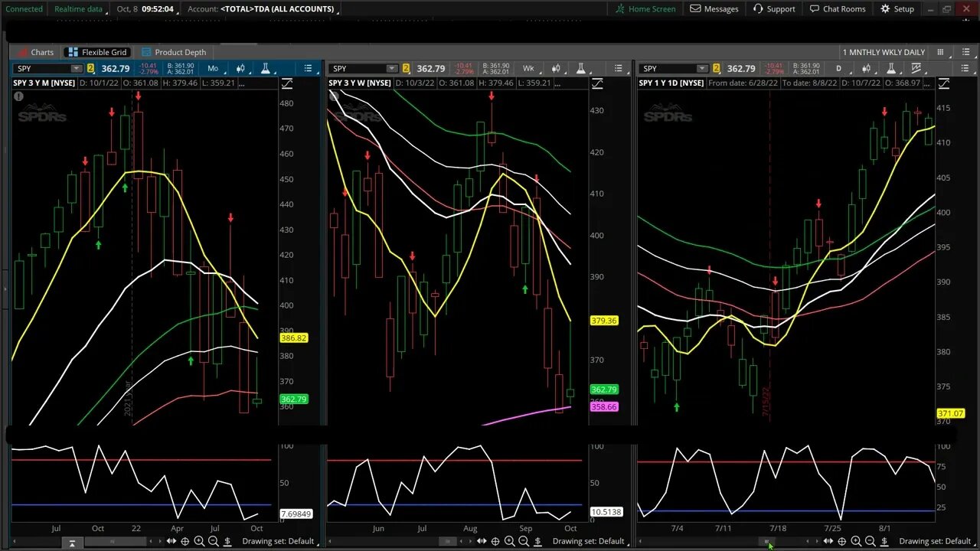Zoom in on the daily chart
980x551 pixels.
856,541
